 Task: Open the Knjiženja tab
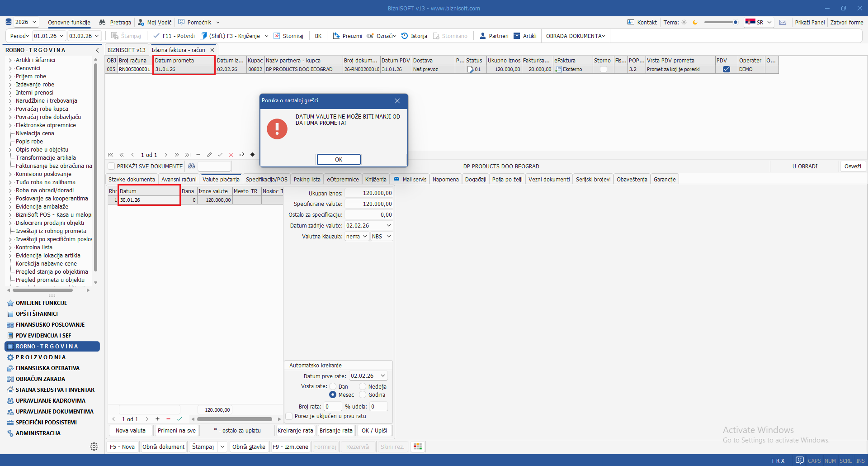click(376, 179)
